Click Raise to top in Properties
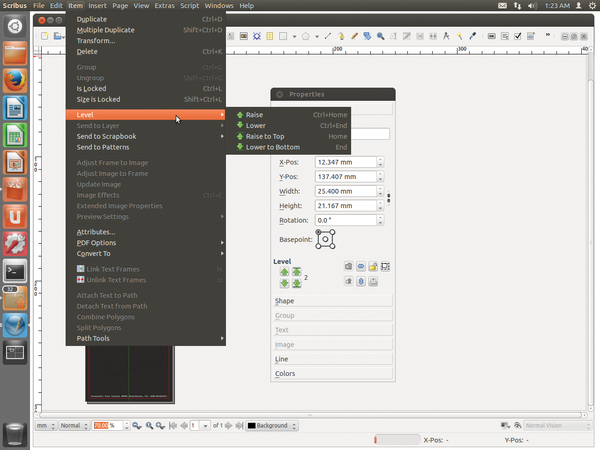The width and height of the screenshot is (600, 450). point(297,272)
